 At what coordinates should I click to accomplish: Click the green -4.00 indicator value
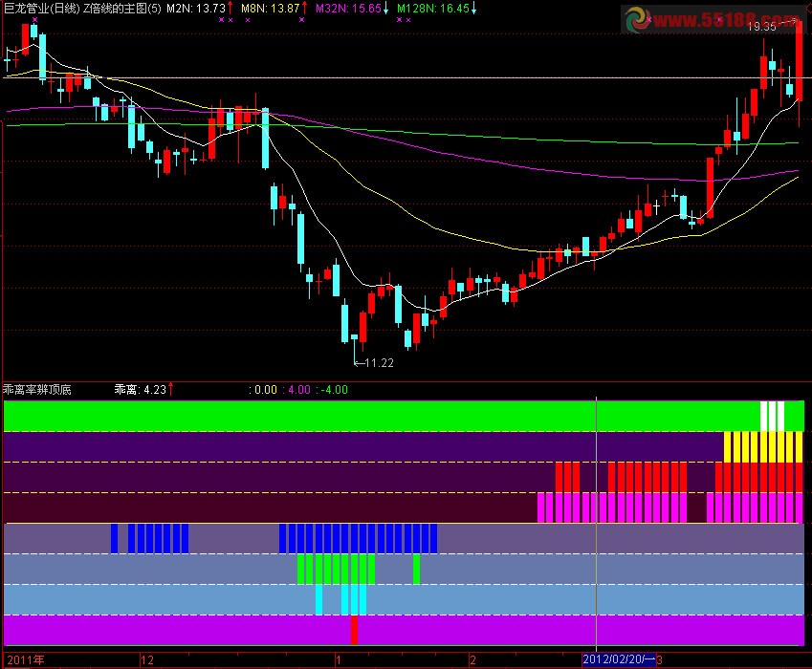(x=335, y=390)
